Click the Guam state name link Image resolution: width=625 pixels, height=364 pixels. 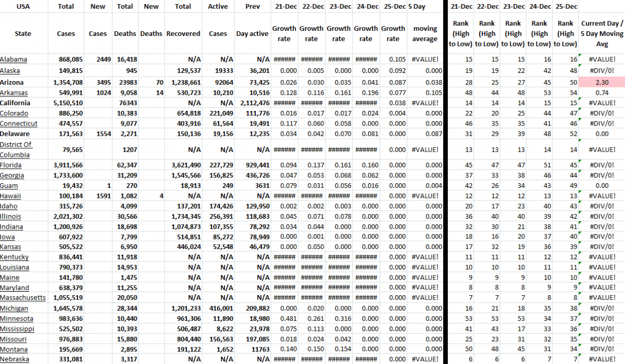tap(10, 185)
